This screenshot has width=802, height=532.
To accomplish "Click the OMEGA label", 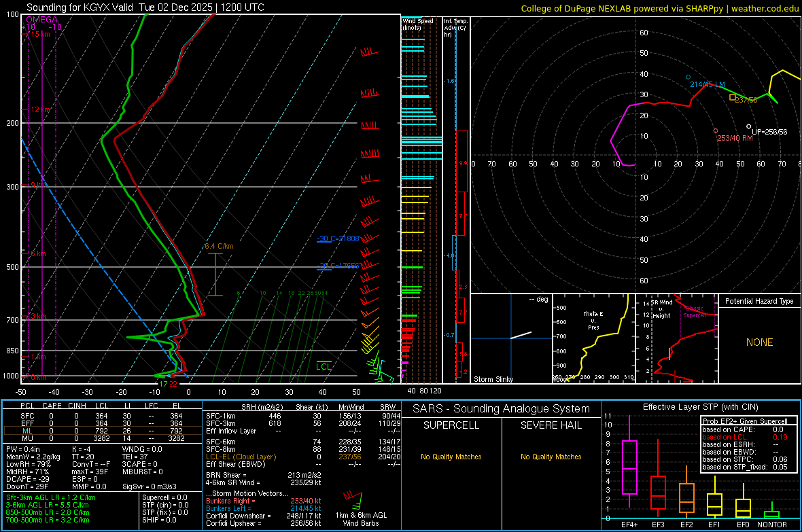I will [x=42, y=20].
